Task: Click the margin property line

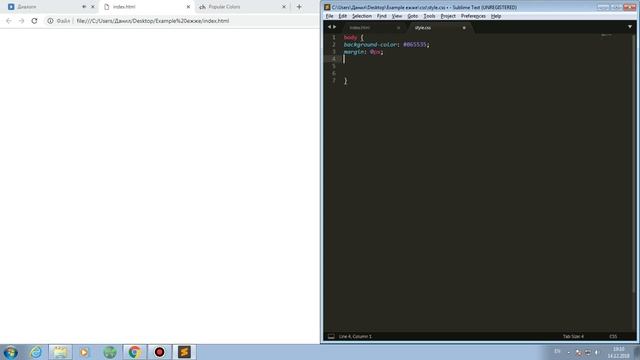Action: pos(363,52)
